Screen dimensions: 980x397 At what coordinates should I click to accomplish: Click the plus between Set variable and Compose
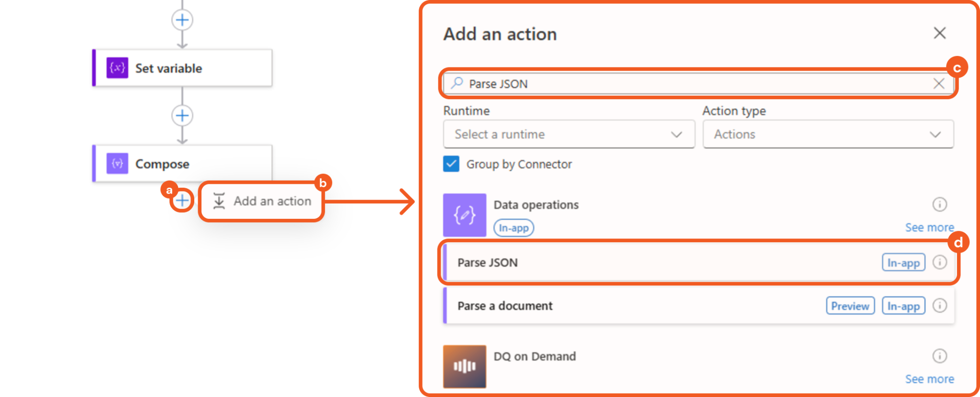(x=182, y=115)
